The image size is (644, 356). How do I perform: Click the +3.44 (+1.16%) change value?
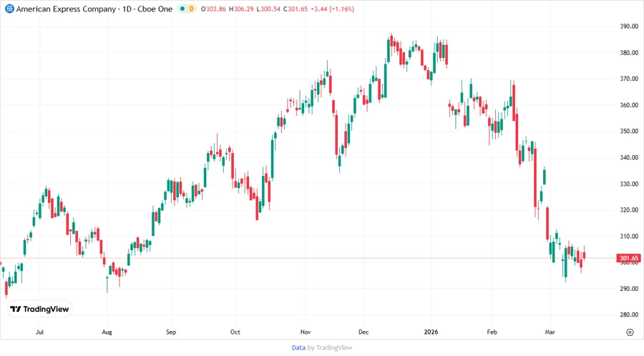click(x=332, y=9)
